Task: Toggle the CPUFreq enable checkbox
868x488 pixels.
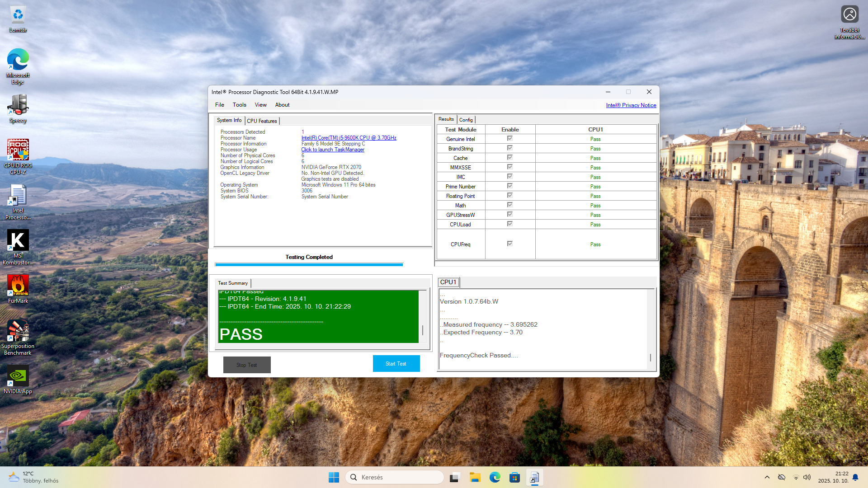Action: pos(510,244)
